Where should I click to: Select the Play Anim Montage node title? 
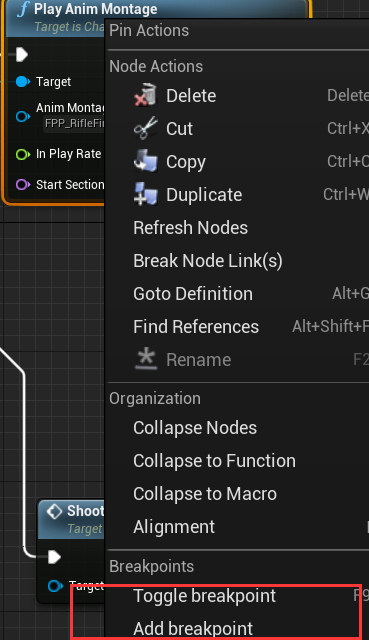96,9
